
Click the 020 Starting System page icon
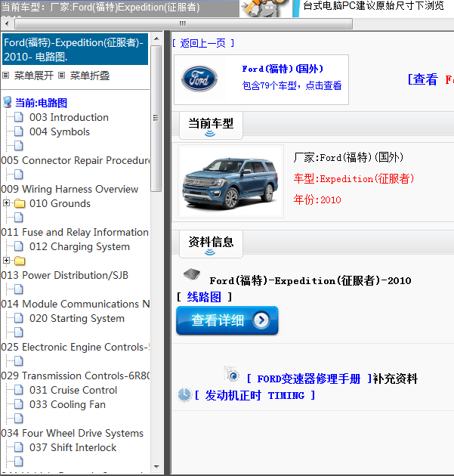pos(19,318)
